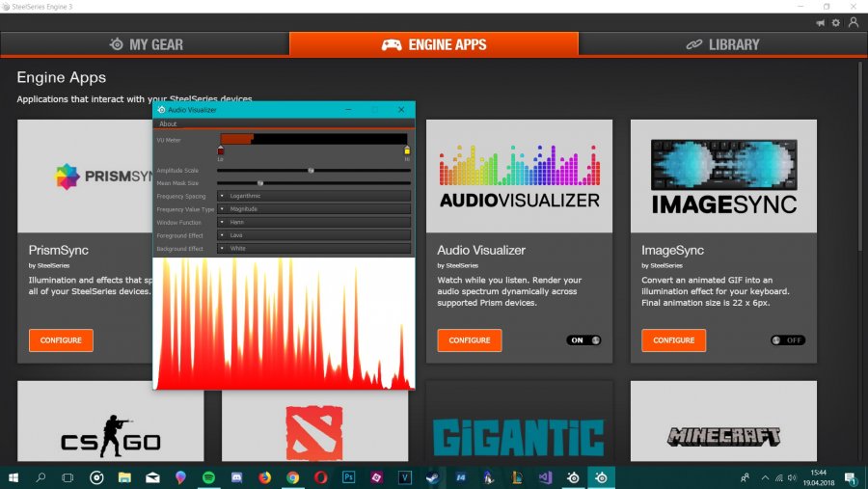
Task: Click the Amplitude Scale slider handle
Action: coord(312,170)
